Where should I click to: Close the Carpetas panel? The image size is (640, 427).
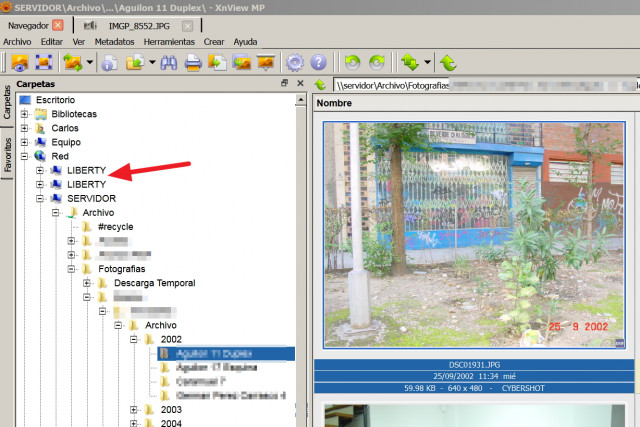click(300, 83)
